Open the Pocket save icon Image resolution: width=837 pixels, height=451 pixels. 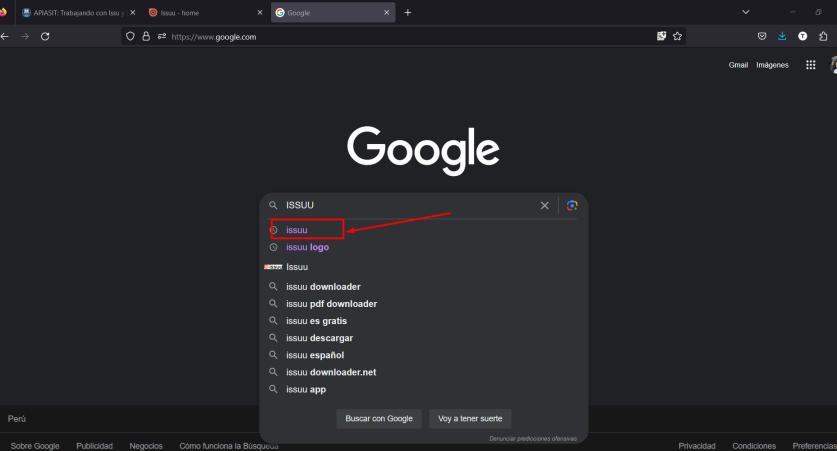[762, 36]
